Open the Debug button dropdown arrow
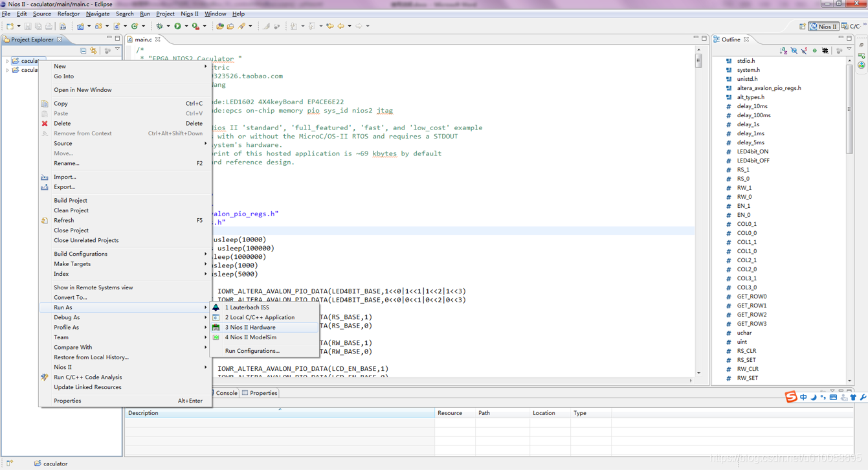 (x=168, y=27)
